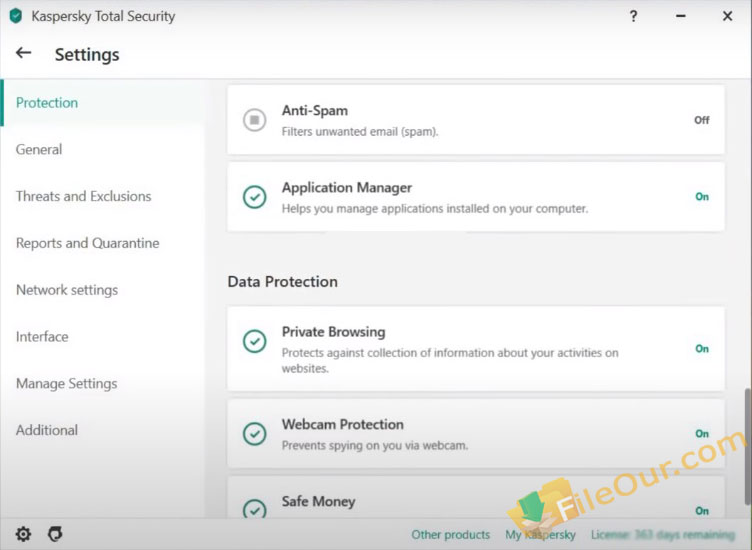752x550 pixels.
Task: Turn on the Anti-Spam Off switch
Action: (x=702, y=120)
